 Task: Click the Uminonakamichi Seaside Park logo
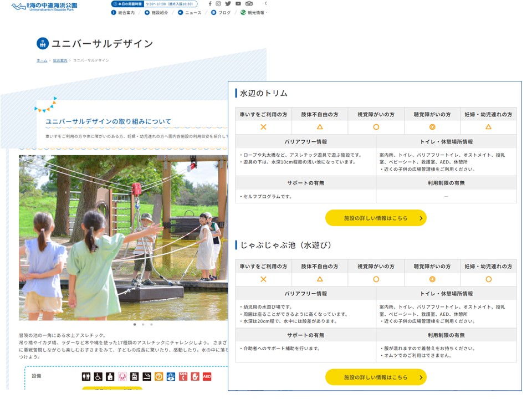44,7
